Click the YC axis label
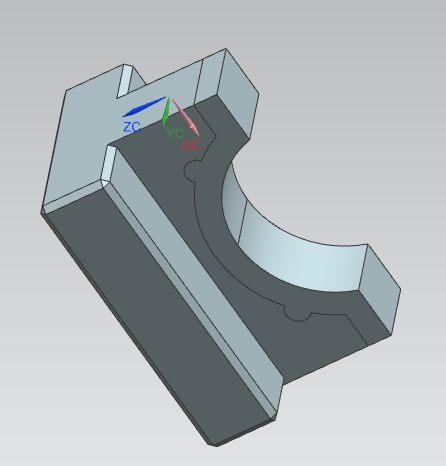The height and width of the screenshot is (466, 446). click(175, 133)
